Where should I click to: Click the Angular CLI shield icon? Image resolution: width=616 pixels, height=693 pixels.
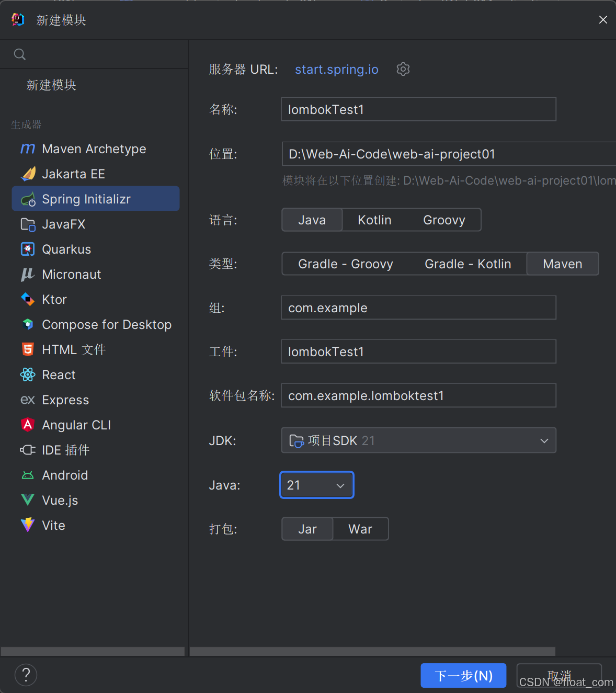pyautogui.click(x=28, y=425)
